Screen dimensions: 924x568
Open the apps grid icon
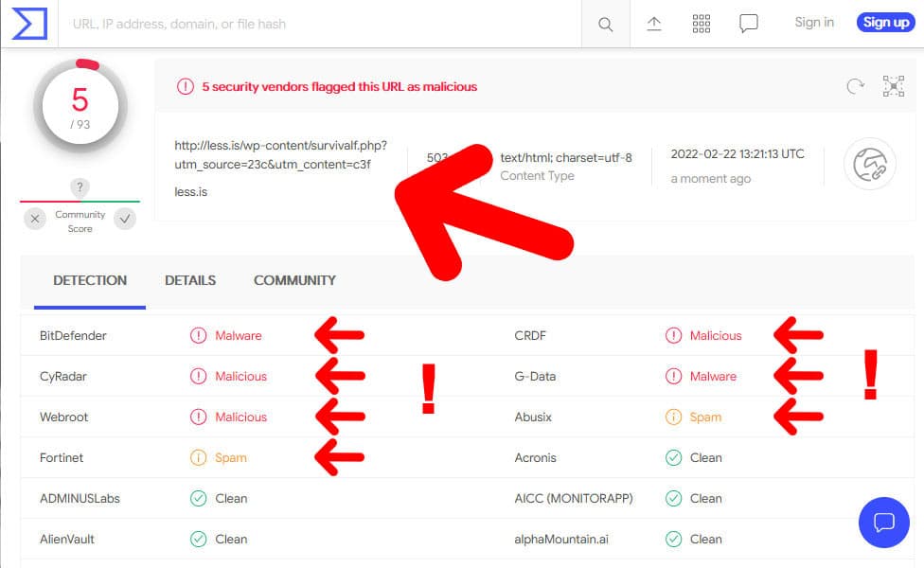tap(702, 24)
